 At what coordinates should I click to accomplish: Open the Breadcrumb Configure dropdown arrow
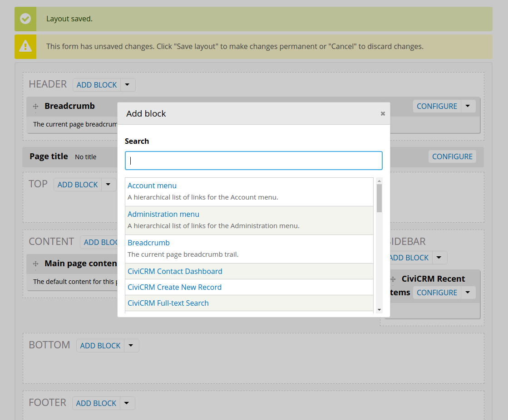(x=468, y=106)
